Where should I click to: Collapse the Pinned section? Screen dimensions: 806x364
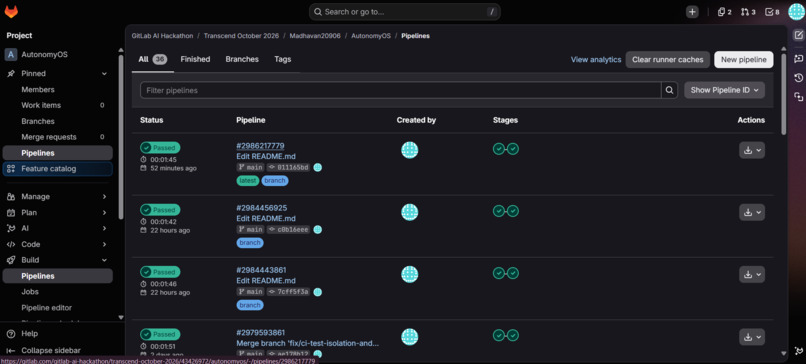(104, 74)
